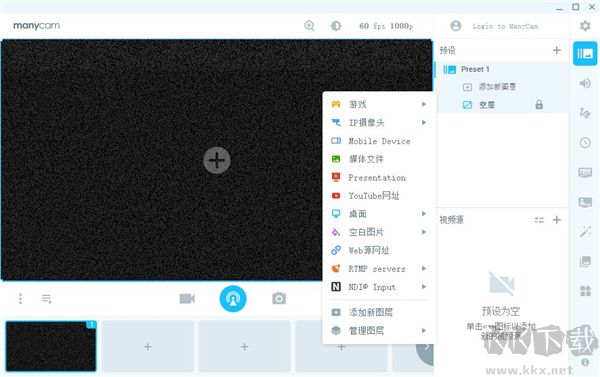The width and height of the screenshot is (600, 377).
Task: Choose Mobile Device from context menu
Action: [379, 141]
